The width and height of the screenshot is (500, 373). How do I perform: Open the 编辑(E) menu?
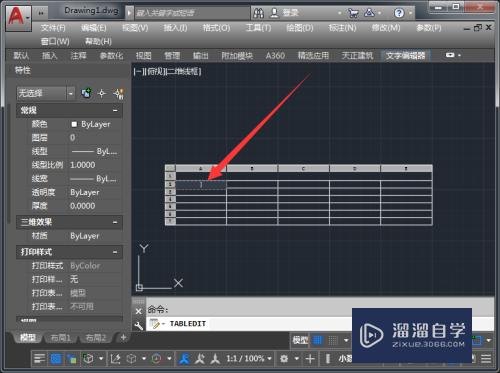[x=94, y=28]
